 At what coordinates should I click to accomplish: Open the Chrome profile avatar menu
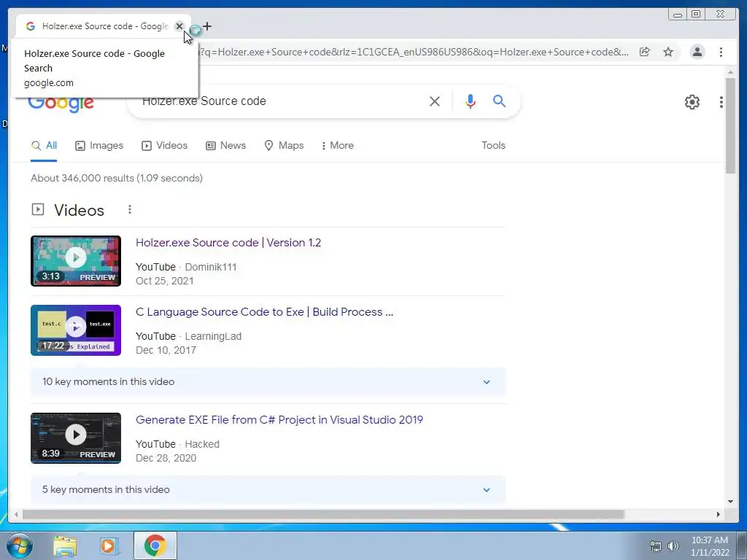pyautogui.click(x=697, y=52)
